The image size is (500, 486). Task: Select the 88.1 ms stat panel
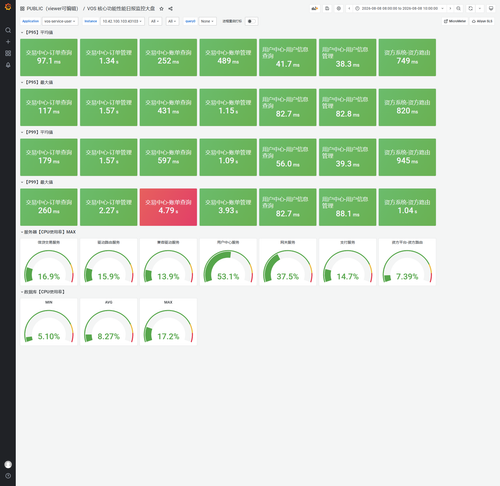point(348,207)
